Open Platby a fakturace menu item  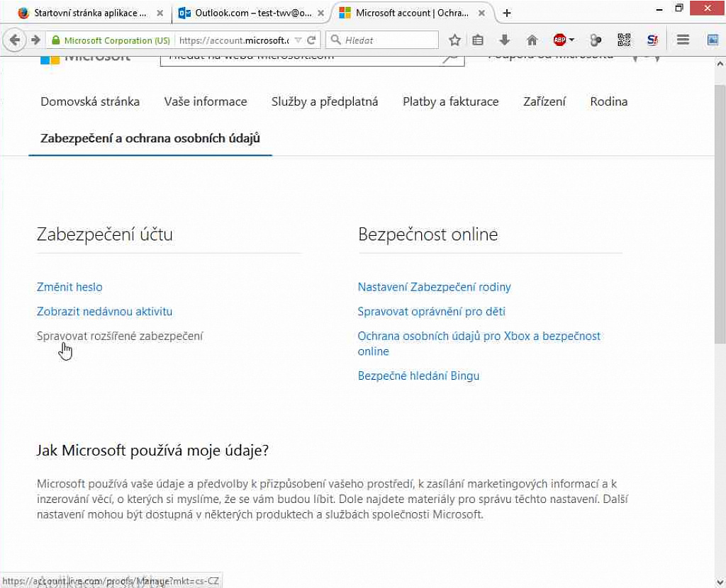[x=450, y=101]
